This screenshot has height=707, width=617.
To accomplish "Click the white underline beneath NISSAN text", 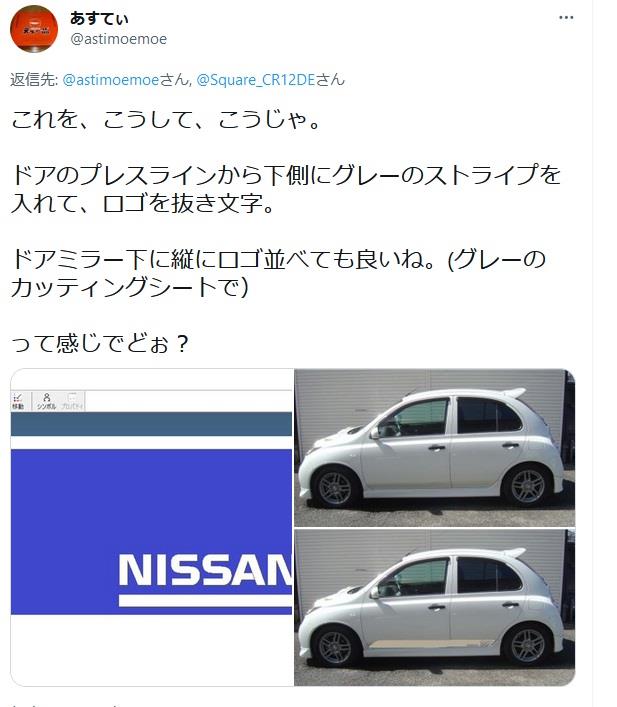I will click(205, 601).
